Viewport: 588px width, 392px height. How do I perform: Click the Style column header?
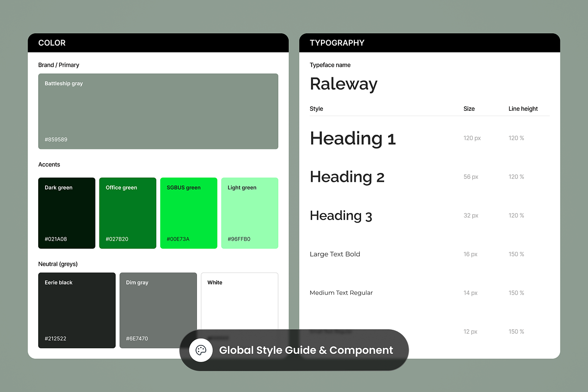tap(317, 109)
